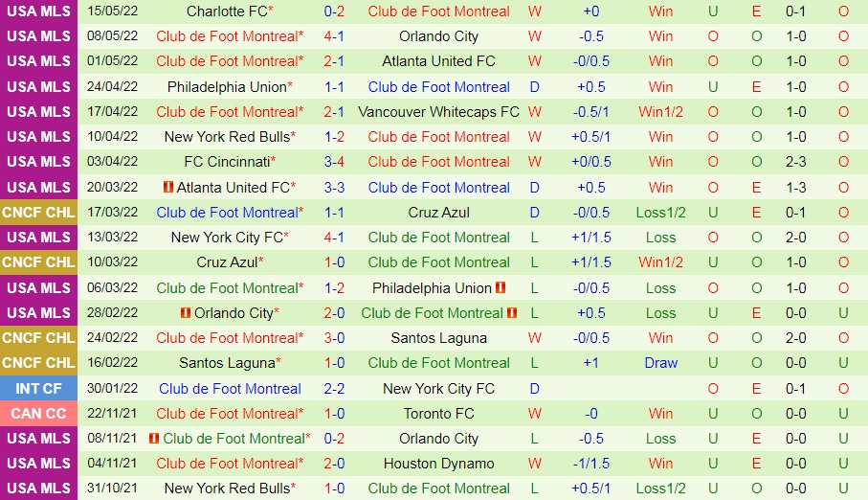
Task: Click red card icon after Montreal on 28/02/22 row
Action: click(x=512, y=312)
